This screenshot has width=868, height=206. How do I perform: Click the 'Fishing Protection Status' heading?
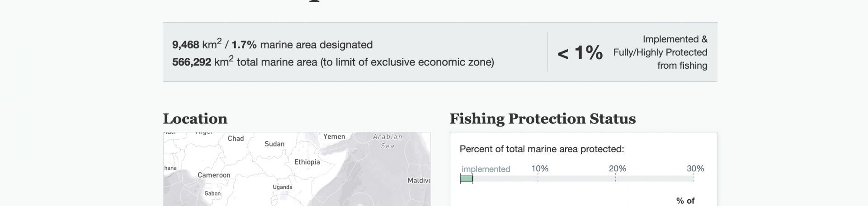[x=542, y=119]
